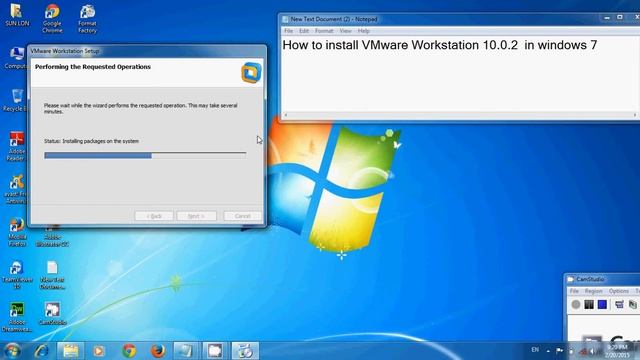
Task: Click Cancel in VMware Workstation Setup
Action: point(242,216)
